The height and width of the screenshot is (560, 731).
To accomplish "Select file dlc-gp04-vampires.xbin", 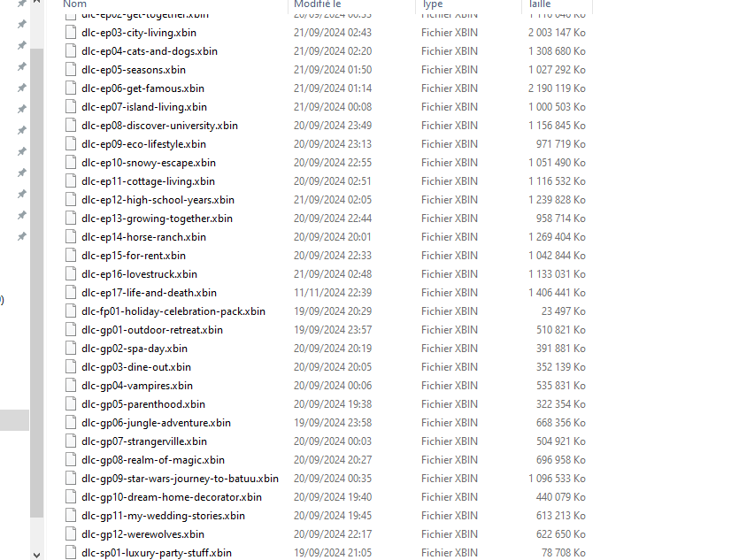I will coord(137,386).
